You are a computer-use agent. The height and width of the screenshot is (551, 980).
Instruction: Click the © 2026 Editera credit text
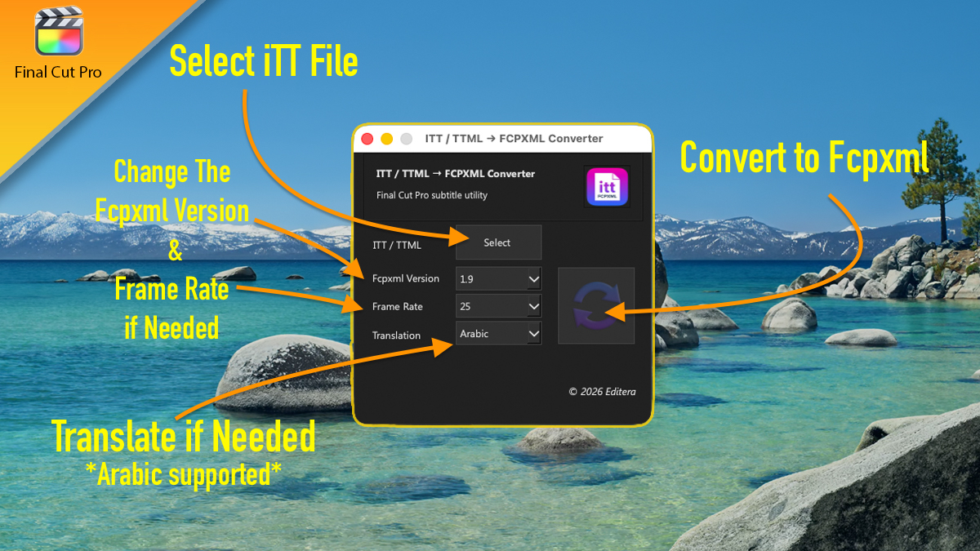pyautogui.click(x=604, y=391)
